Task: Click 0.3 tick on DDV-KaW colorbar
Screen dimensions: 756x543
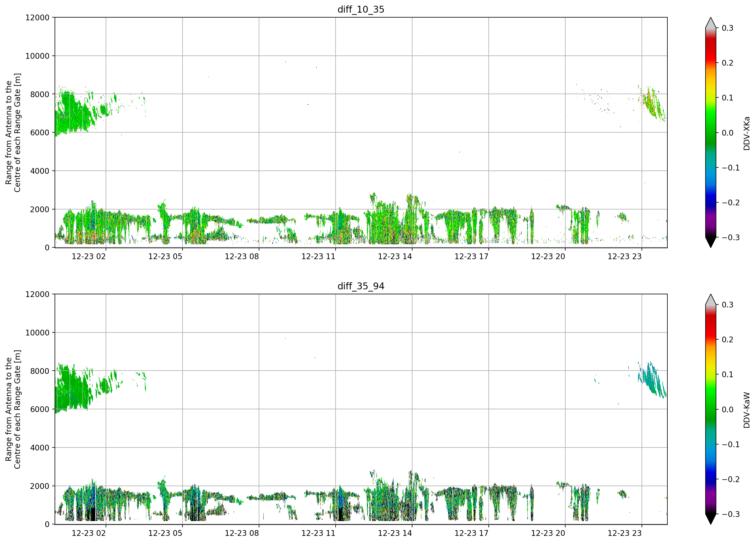Action: [728, 304]
